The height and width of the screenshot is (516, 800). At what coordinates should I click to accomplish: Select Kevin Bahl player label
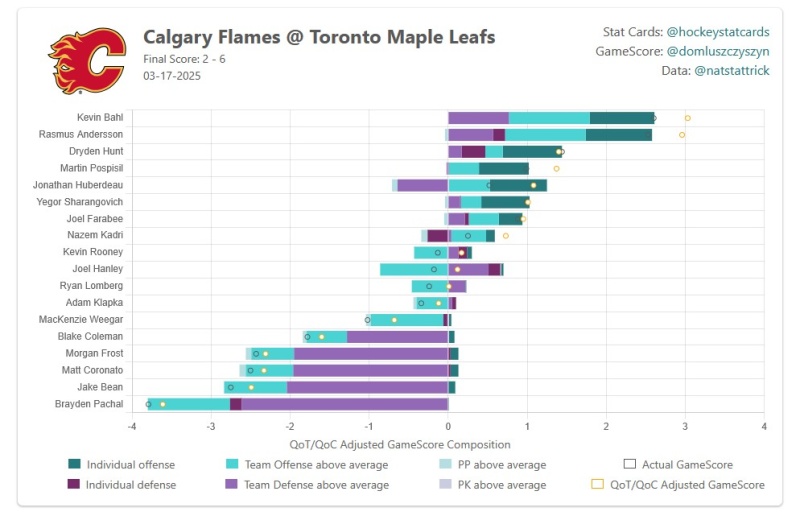click(x=100, y=118)
